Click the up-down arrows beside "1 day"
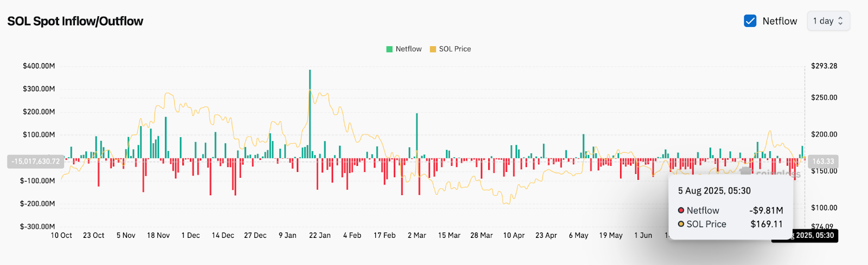This screenshot has width=868, height=265. click(x=840, y=21)
